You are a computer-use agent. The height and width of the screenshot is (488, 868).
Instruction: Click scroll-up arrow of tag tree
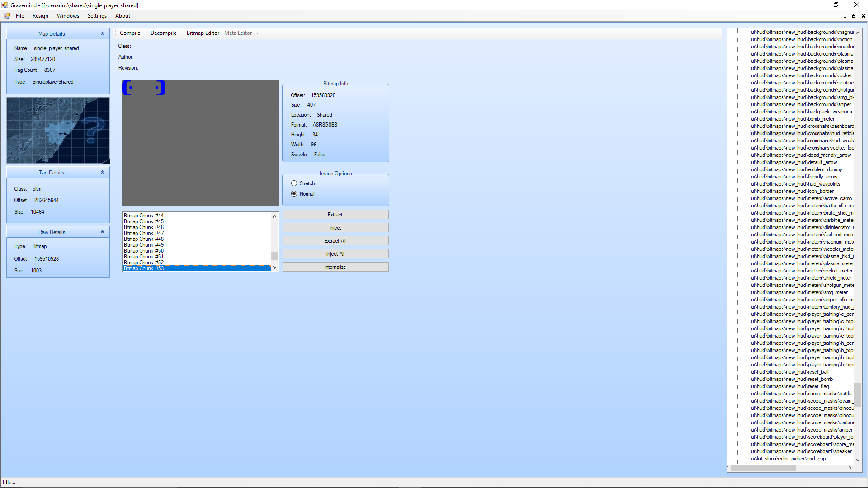[x=858, y=33]
